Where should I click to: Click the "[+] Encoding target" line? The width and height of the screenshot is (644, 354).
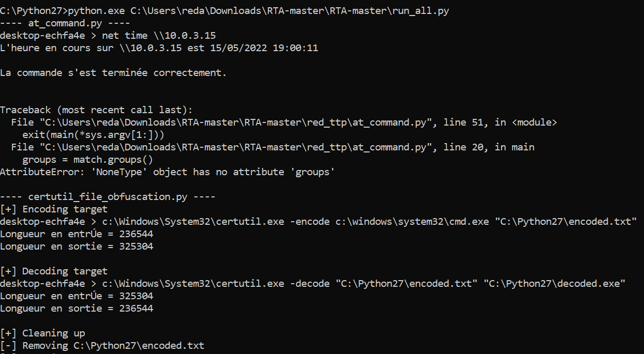(54, 209)
